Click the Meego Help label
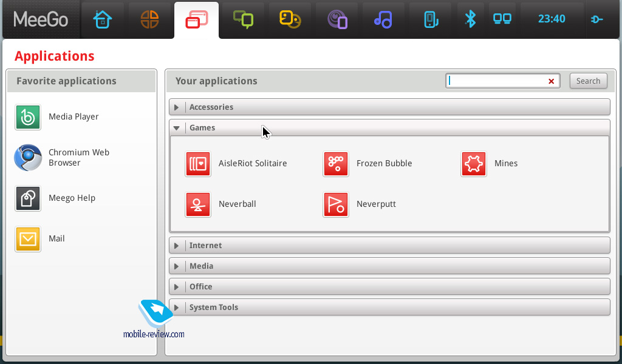 pos(72,198)
